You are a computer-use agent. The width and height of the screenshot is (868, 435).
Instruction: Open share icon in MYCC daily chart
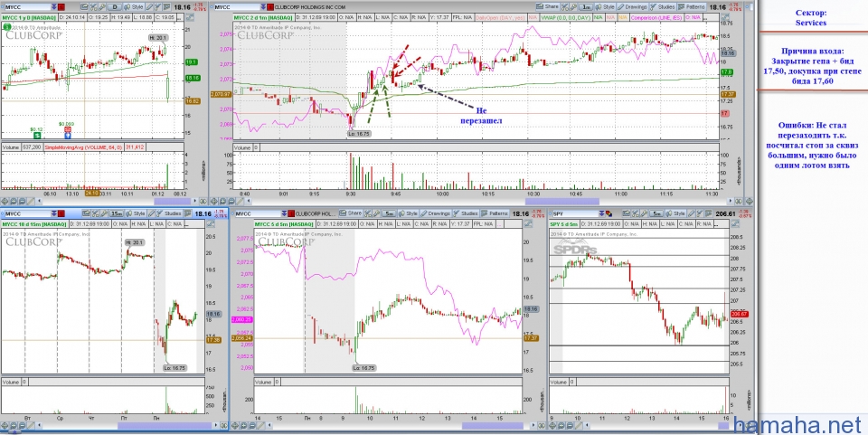pos(84,6)
